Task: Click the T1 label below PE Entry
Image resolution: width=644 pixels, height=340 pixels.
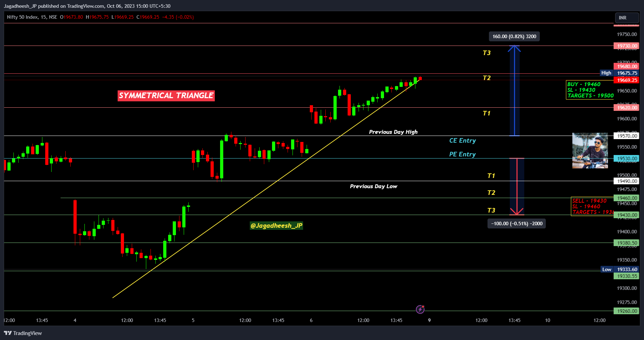Action: click(491, 176)
